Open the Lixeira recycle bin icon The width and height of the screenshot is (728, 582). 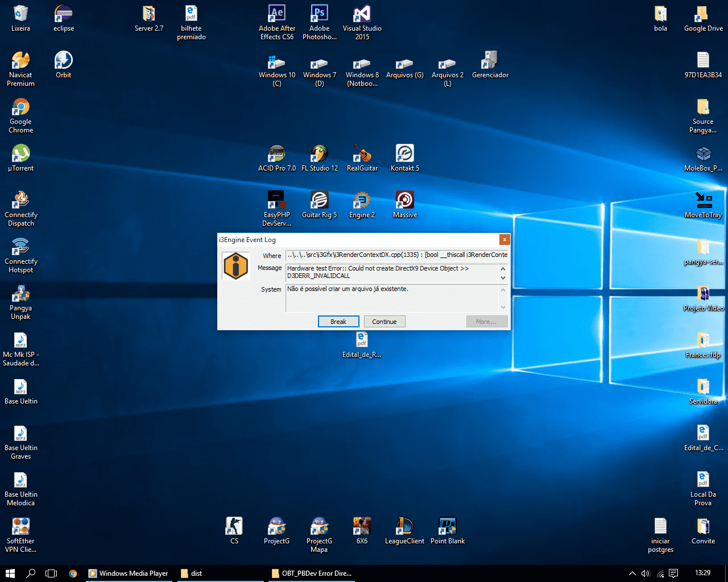(x=21, y=18)
